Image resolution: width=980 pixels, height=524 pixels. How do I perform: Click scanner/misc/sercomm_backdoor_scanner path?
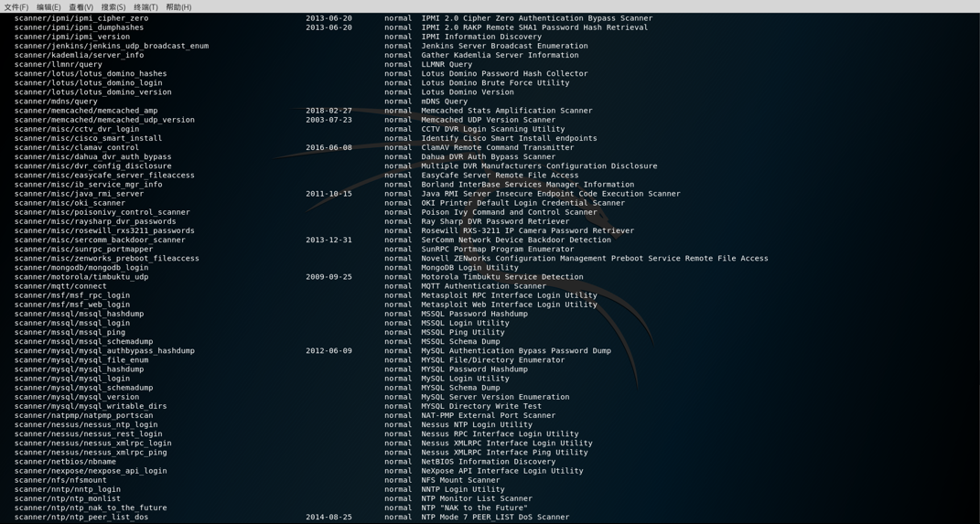100,240
